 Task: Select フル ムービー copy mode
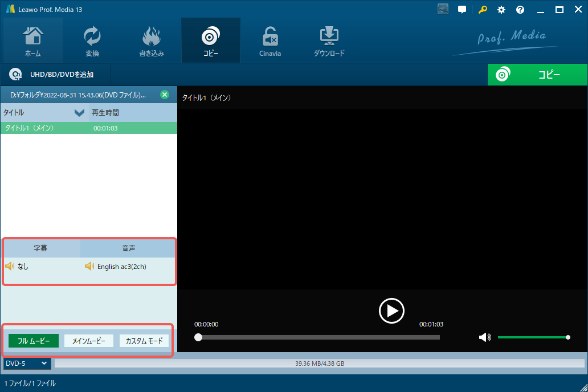(34, 341)
